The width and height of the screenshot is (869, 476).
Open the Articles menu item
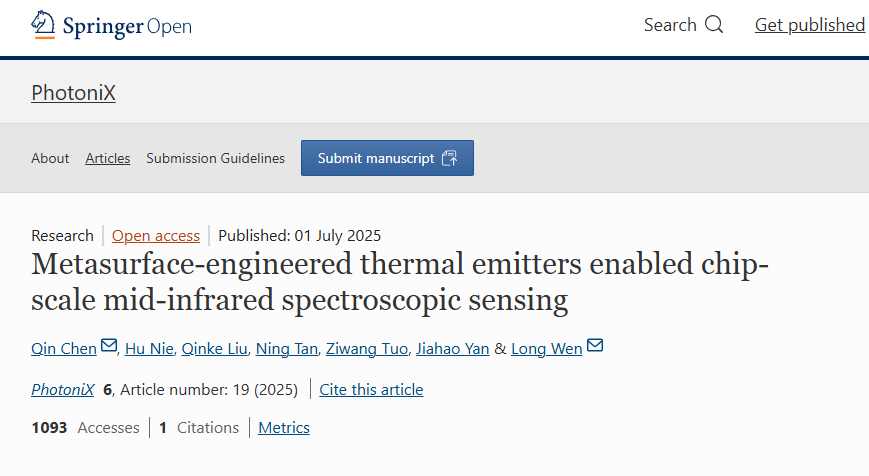coord(107,158)
